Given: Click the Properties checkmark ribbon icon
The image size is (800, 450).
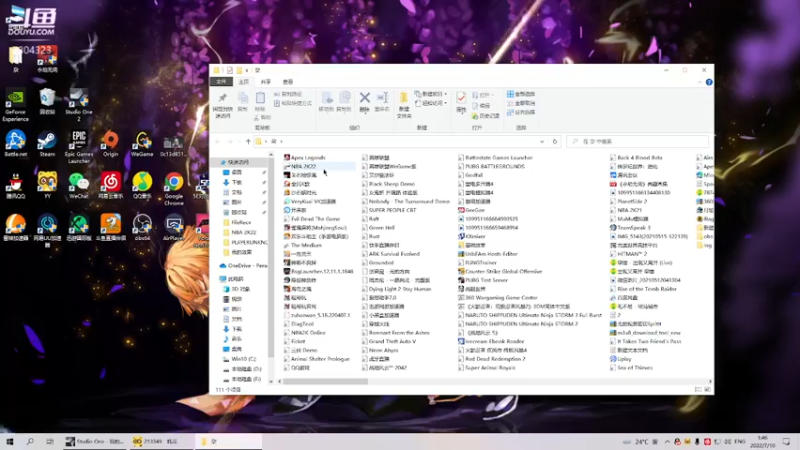Looking at the screenshot, I should (461, 102).
